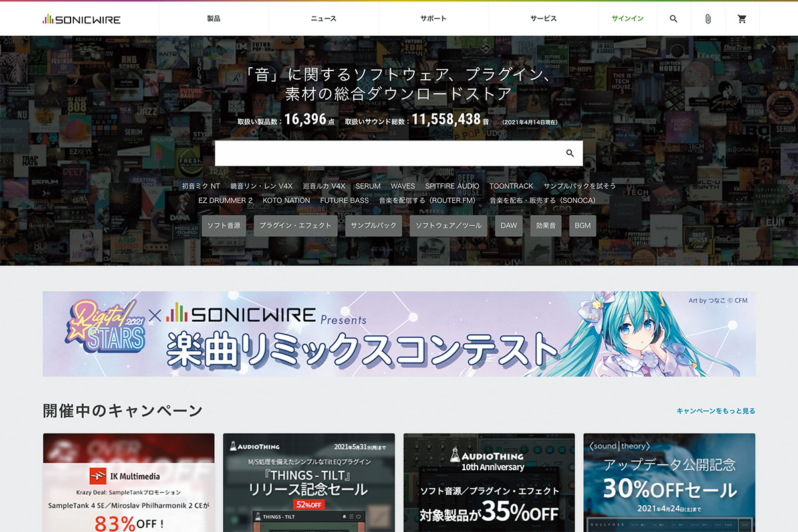Open the ニュース menu
The width and height of the screenshot is (798, 532).
324,19
